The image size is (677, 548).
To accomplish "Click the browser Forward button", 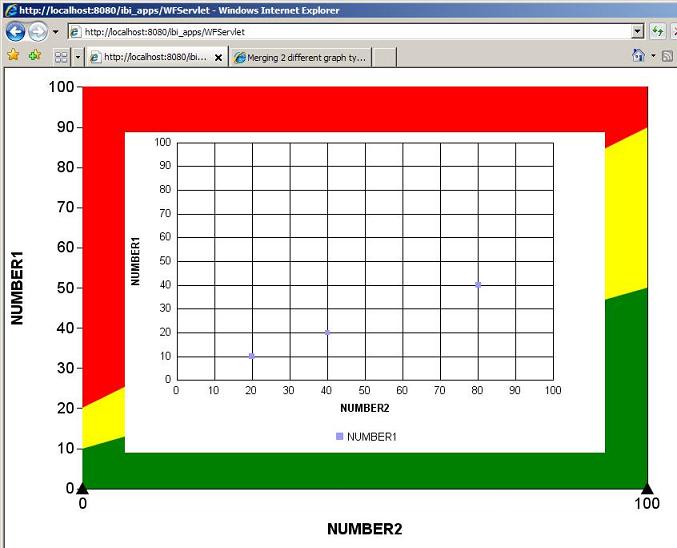I will point(38,31).
